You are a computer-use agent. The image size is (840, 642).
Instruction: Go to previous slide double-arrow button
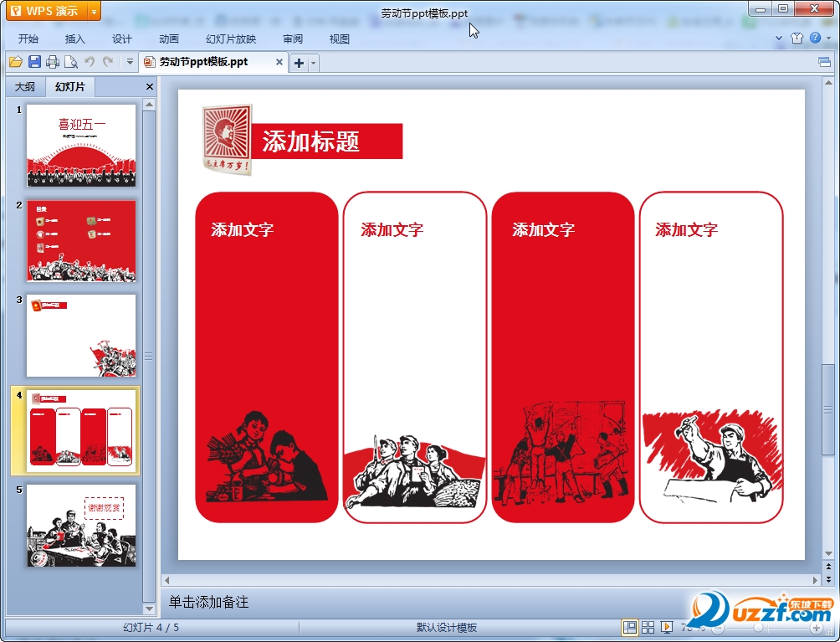829,566
